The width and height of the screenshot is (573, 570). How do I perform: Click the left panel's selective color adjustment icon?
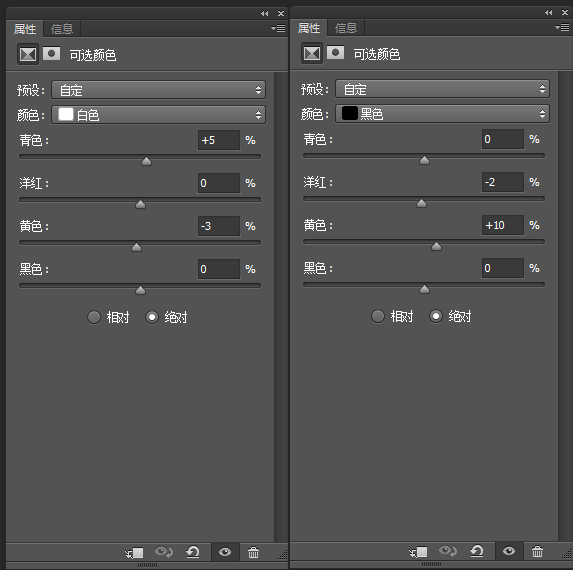(28, 55)
